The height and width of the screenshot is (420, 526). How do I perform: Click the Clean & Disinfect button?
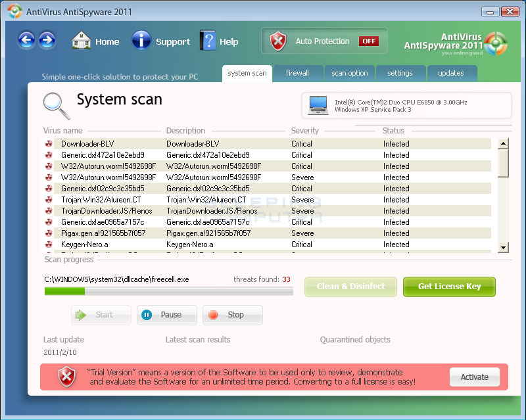click(350, 287)
